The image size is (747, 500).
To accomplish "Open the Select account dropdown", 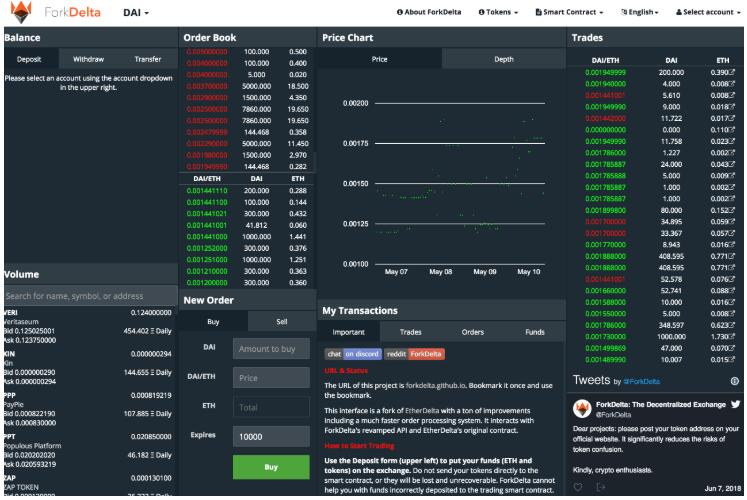I will [708, 12].
